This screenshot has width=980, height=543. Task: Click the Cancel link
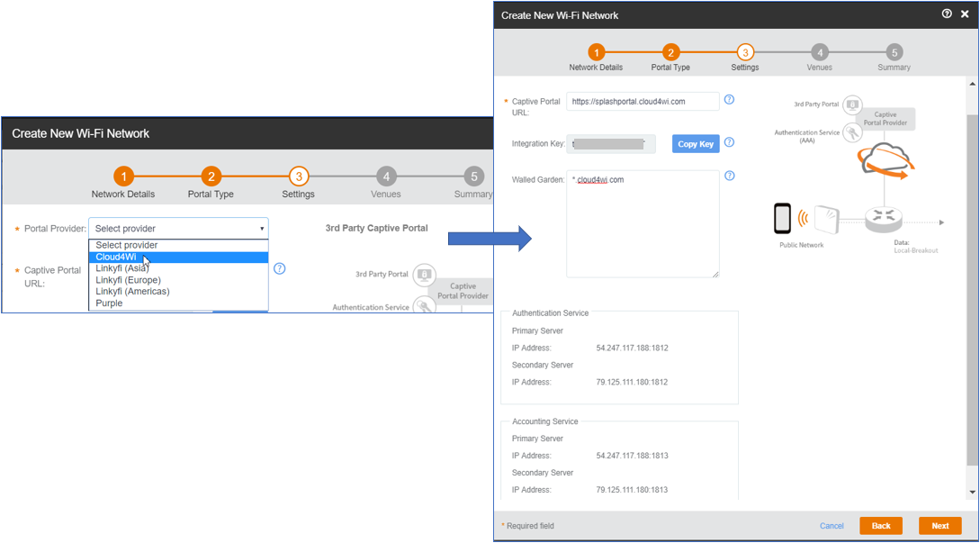point(832,526)
